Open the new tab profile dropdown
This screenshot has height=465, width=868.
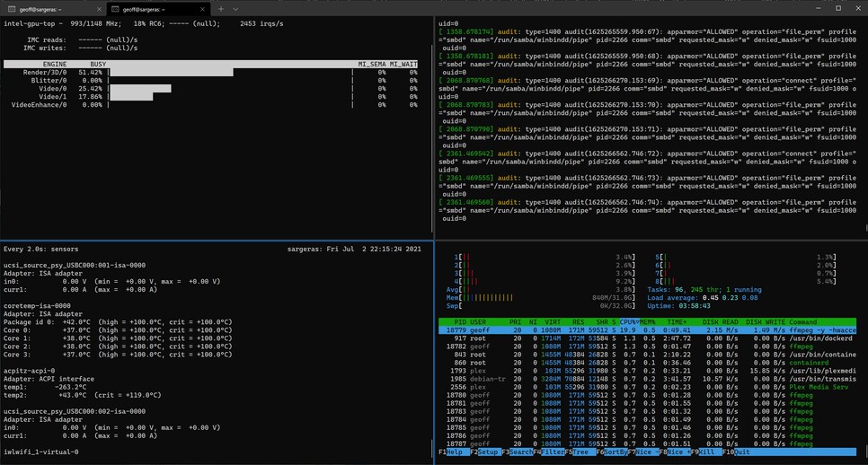(236, 8)
